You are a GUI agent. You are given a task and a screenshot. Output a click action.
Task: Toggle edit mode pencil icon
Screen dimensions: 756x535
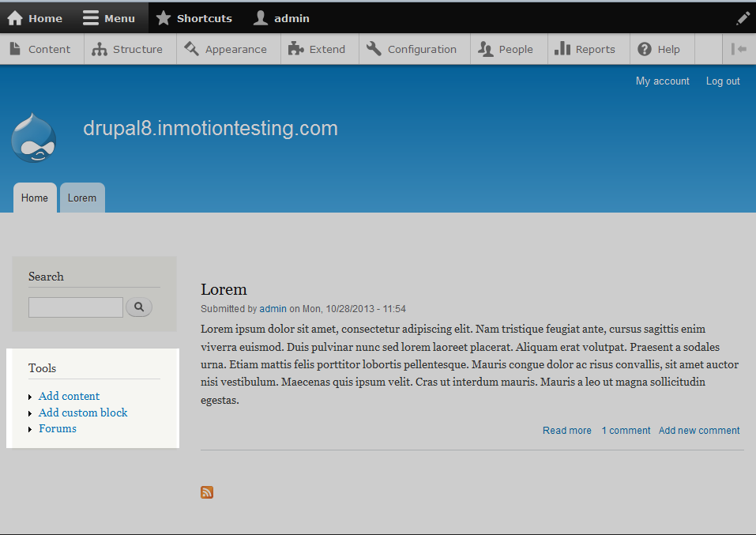click(x=743, y=18)
